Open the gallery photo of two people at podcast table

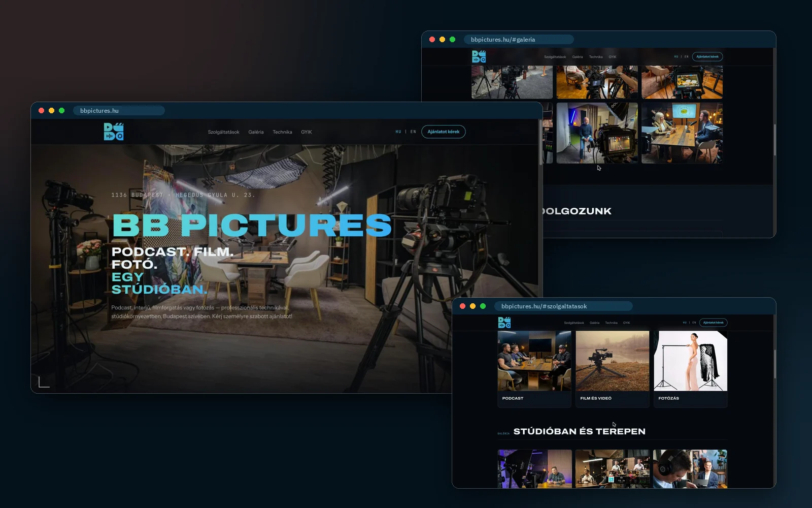[x=682, y=133]
